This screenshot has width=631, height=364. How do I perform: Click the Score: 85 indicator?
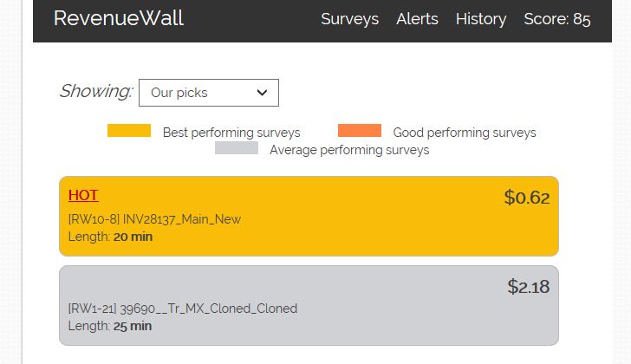[x=556, y=19]
